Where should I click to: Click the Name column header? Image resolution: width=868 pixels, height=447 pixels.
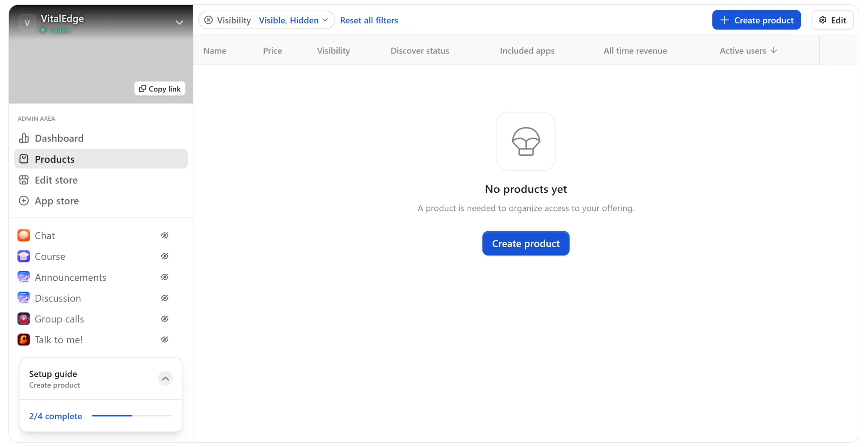click(215, 51)
